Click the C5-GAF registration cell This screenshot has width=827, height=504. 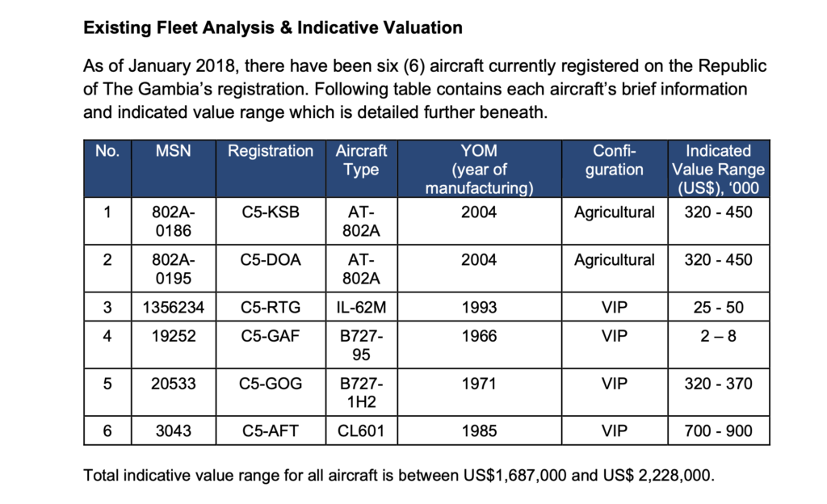271,337
